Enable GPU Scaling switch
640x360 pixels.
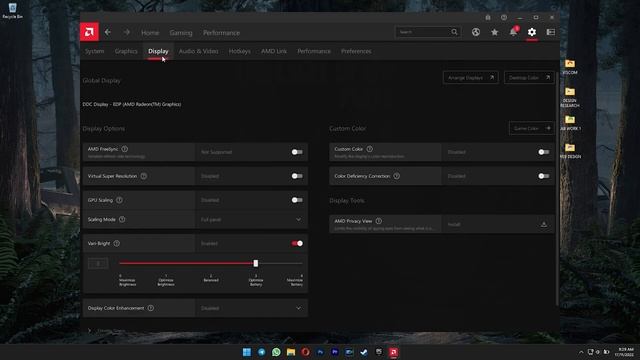pyautogui.click(x=297, y=200)
